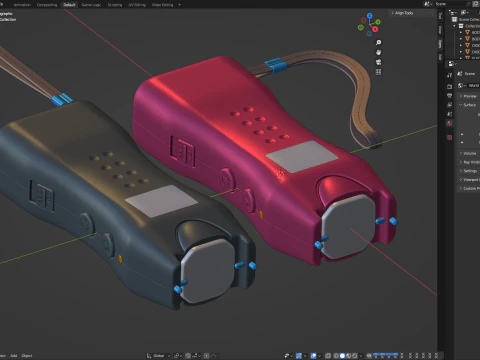The image size is (480, 360).
Task: Switch to the Game Logic workspace tab
Action: tap(91, 5)
